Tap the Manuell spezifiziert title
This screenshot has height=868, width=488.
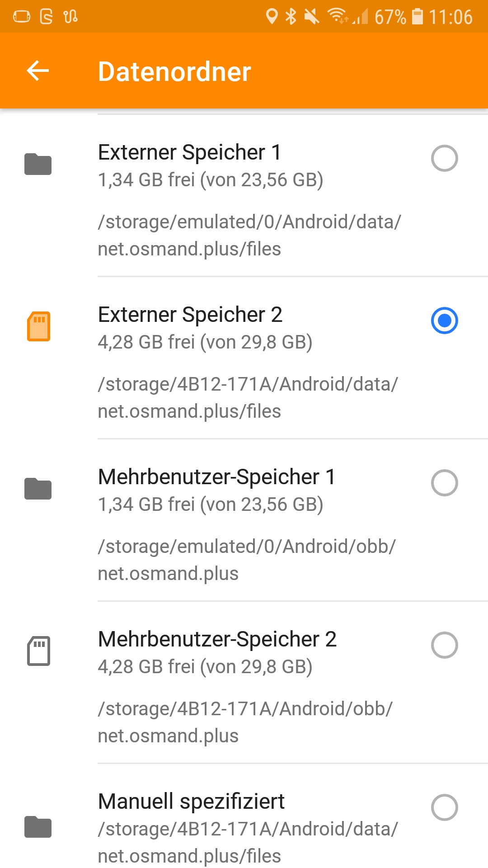tap(191, 802)
